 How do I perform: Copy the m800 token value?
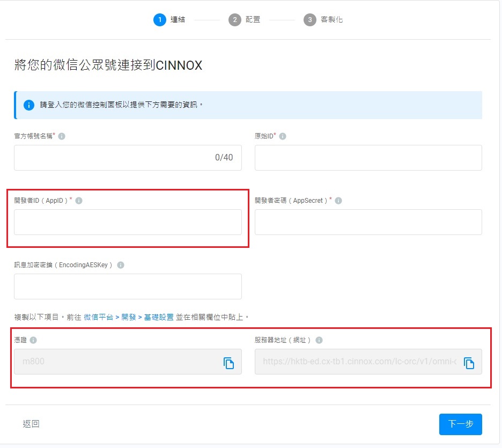(228, 363)
